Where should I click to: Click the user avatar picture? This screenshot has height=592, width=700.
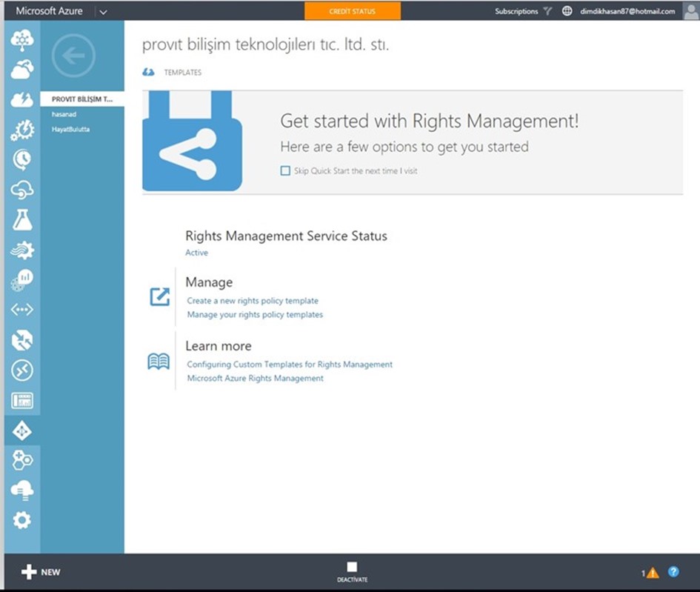click(690, 11)
